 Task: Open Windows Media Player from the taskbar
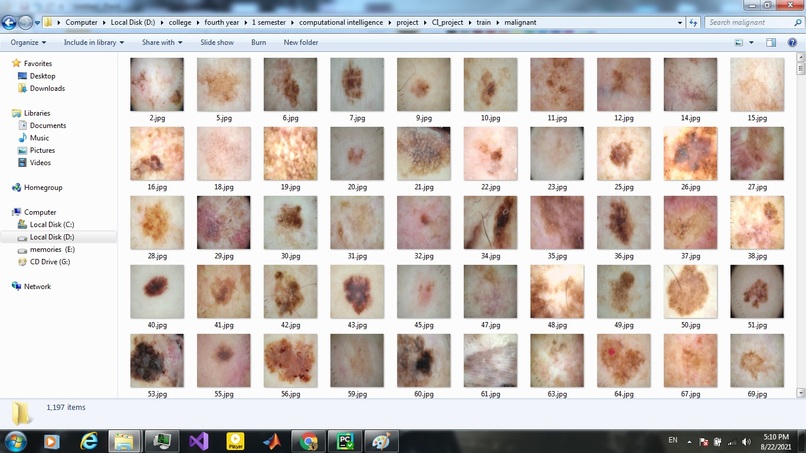tap(51, 441)
